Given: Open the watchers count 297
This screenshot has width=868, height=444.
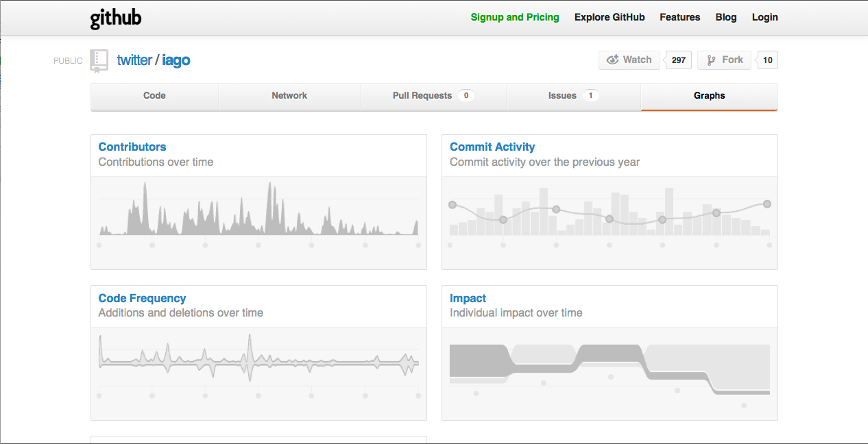Looking at the screenshot, I should click(x=679, y=60).
